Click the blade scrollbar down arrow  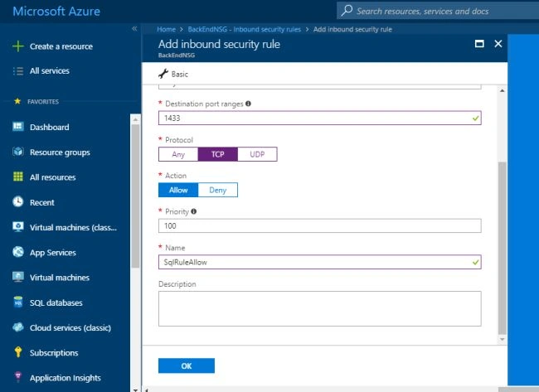(503, 340)
